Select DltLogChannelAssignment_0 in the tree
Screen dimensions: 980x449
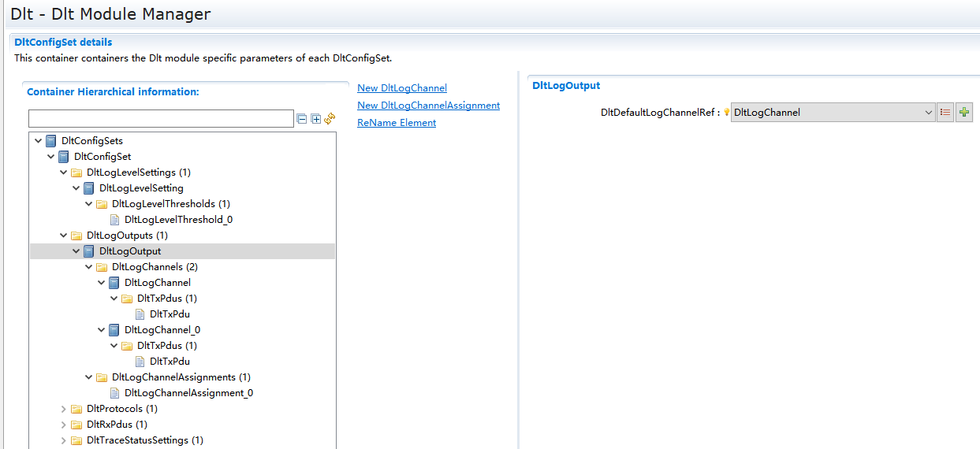pos(188,393)
